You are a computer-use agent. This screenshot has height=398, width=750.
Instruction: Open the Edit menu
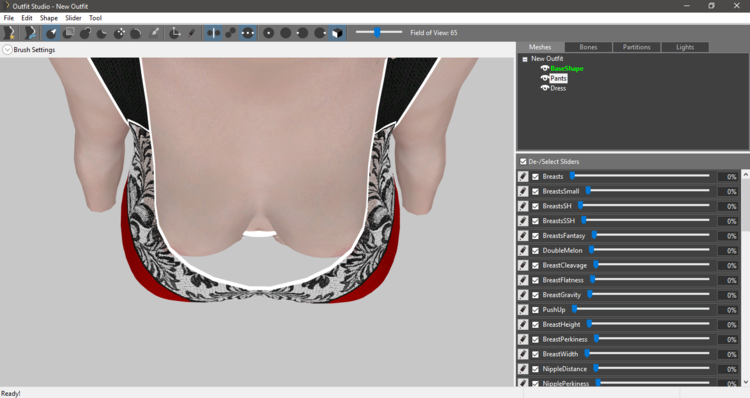click(x=27, y=18)
